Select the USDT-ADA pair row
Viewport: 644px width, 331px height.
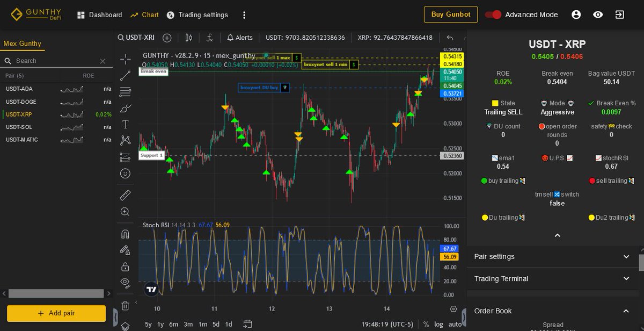click(57, 89)
